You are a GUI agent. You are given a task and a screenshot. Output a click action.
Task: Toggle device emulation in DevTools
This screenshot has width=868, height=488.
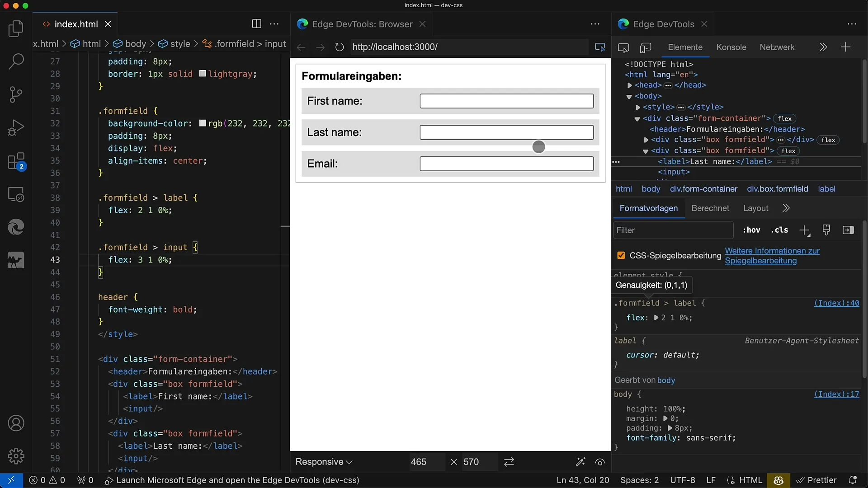coord(646,47)
